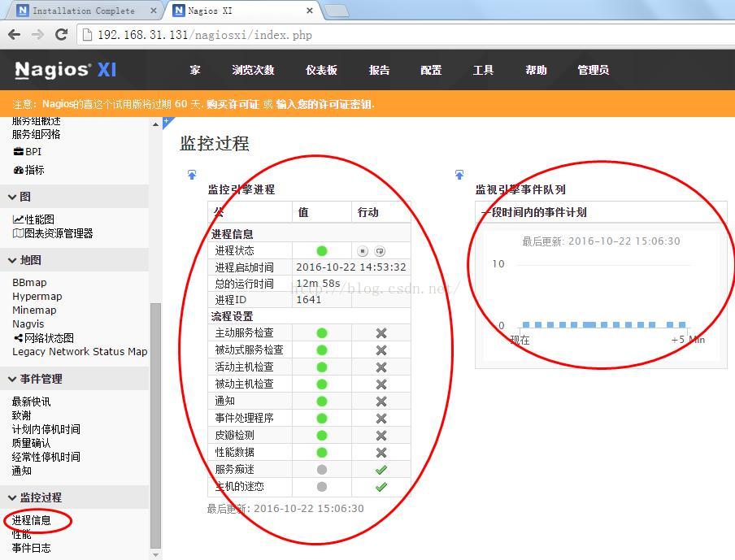Click the pin dashlet icon above 监控引擎进程
This screenshot has width=735, height=560.
(192, 175)
